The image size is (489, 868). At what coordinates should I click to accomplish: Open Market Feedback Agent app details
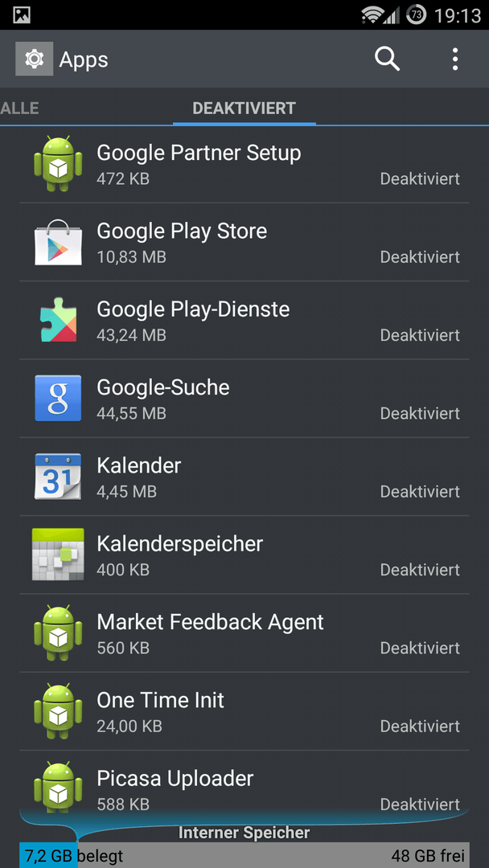click(x=244, y=633)
